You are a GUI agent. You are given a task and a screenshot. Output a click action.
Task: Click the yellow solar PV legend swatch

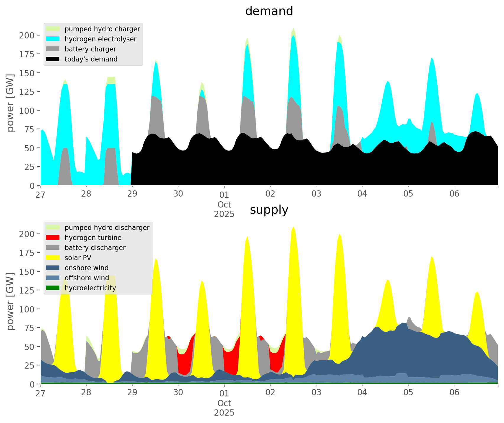tap(53, 258)
